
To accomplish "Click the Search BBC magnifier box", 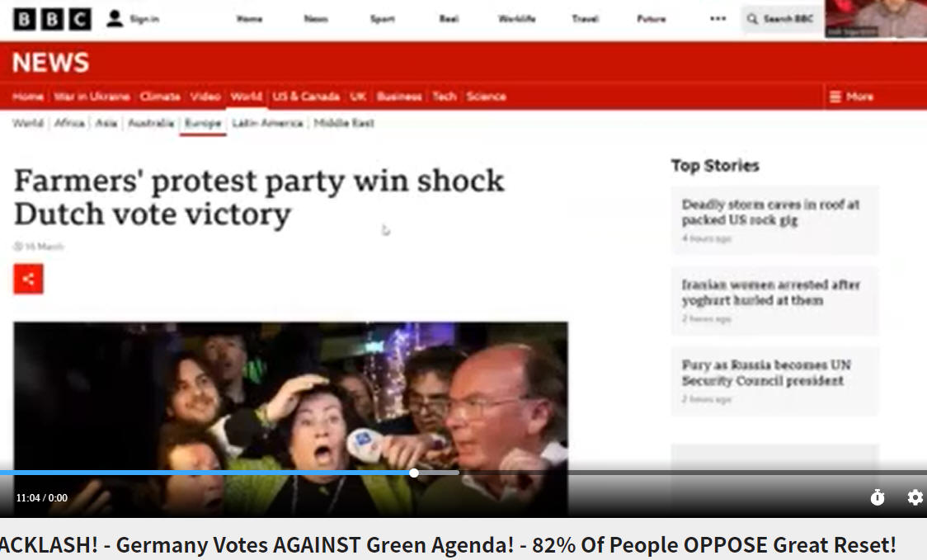I will click(781, 19).
